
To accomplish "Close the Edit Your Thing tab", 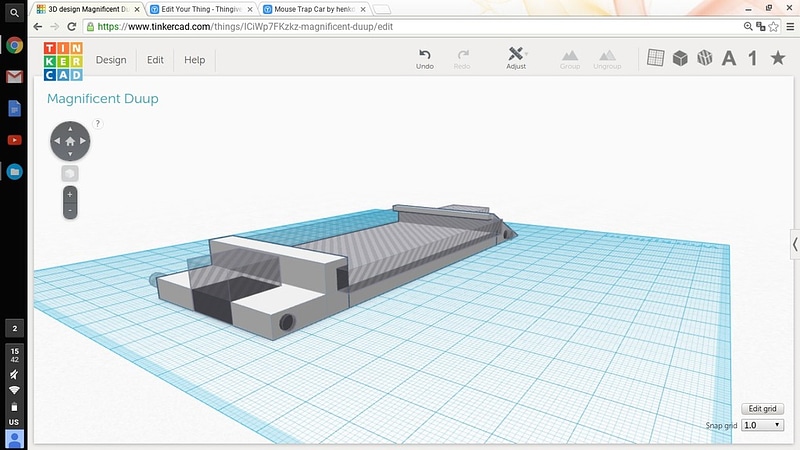I will pos(250,9).
